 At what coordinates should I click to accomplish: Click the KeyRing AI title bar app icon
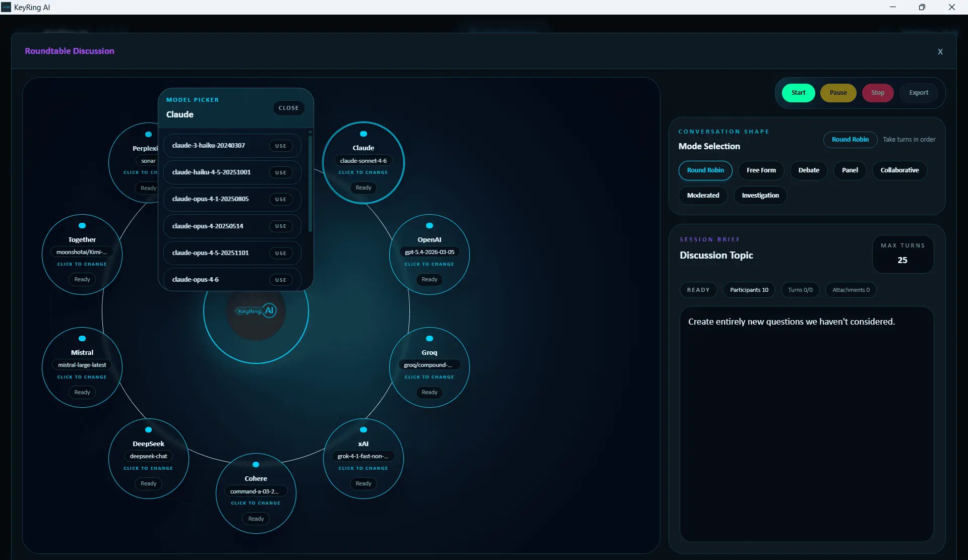(x=6, y=7)
